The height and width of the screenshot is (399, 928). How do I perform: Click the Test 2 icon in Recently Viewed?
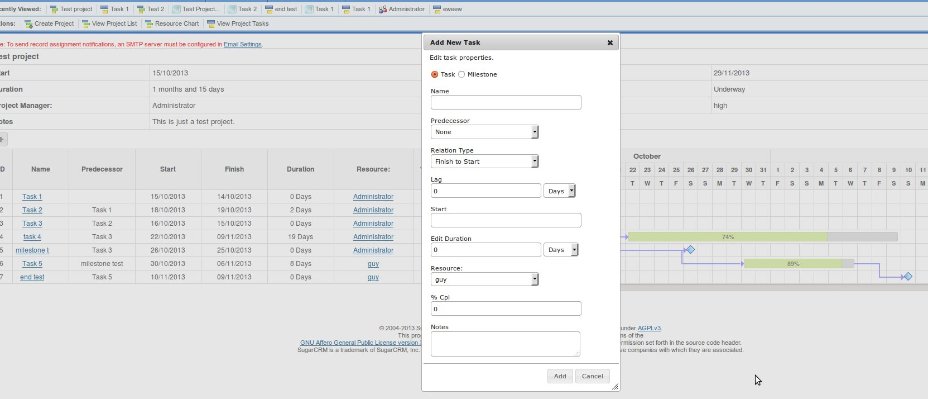141,9
